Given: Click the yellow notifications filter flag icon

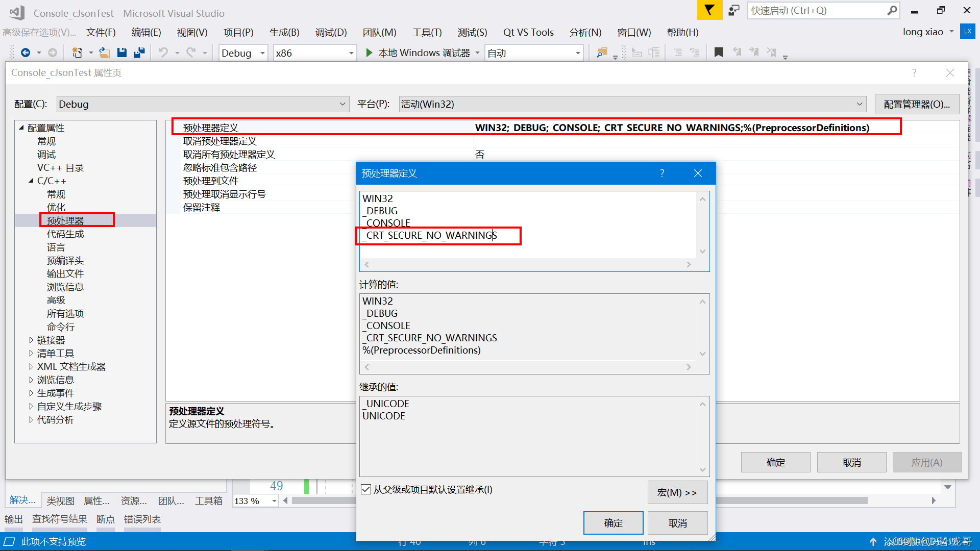Looking at the screenshot, I should click(709, 10).
